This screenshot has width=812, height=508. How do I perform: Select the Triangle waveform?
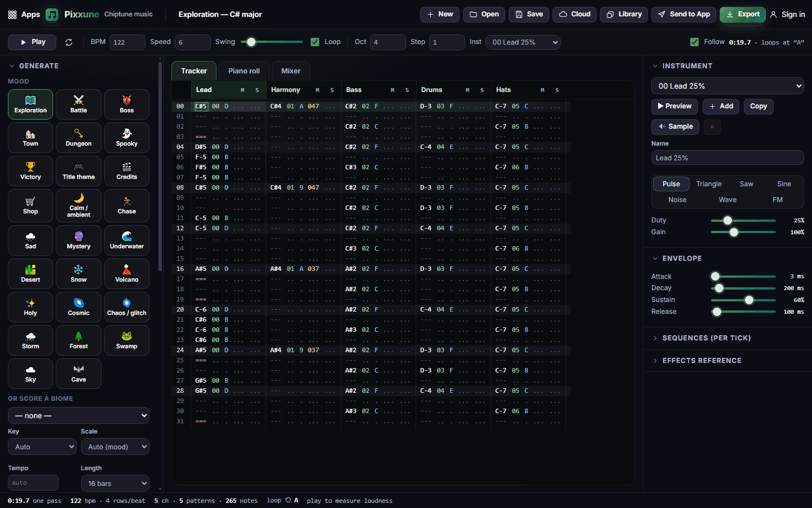click(709, 184)
